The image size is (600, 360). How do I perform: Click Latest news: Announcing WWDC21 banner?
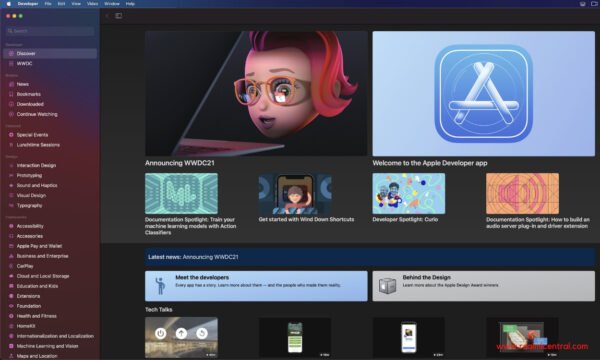pyautogui.click(x=370, y=257)
